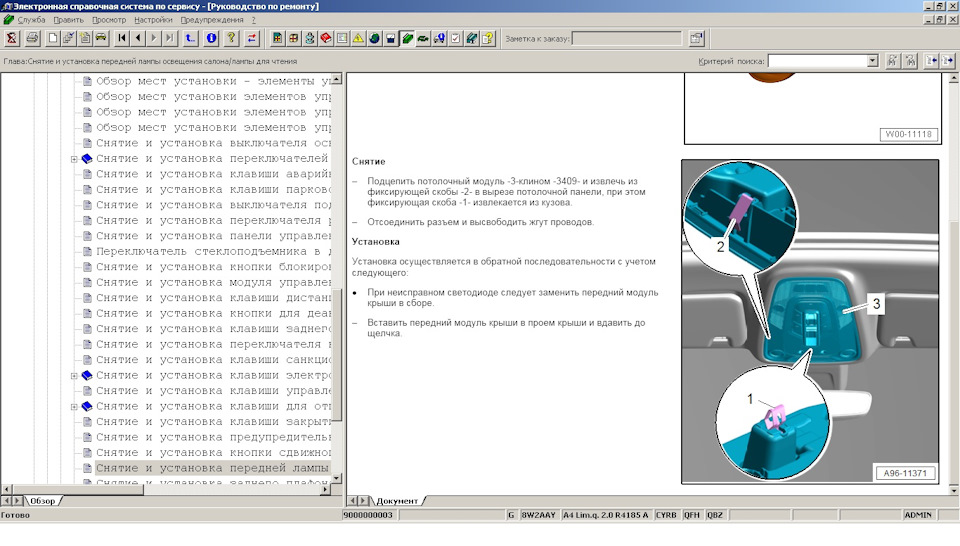The width and height of the screenshot is (960, 546).
Task: Click the next page right arrow icon
Action: tap(154, 39)
